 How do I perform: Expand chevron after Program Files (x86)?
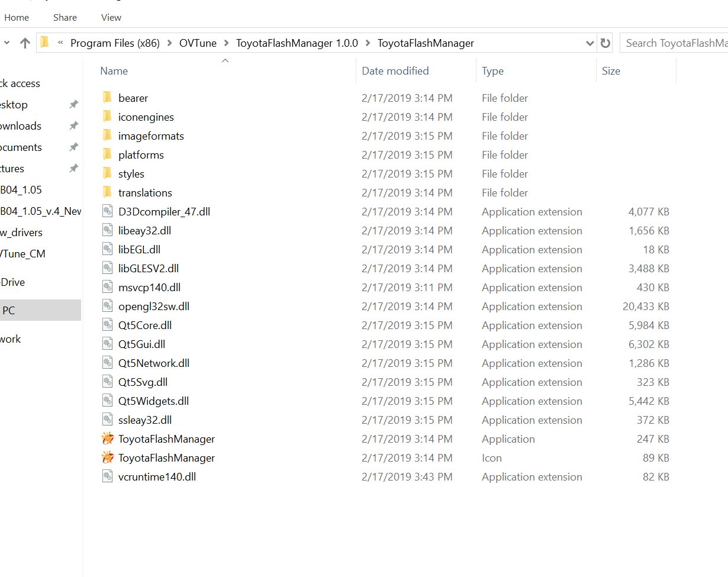click(x=169, y=43)
